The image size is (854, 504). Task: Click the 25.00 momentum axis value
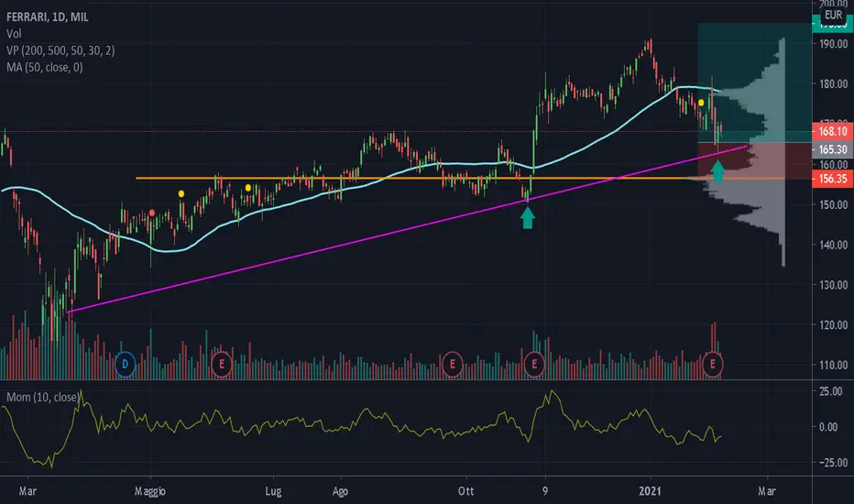[x=830, y=391]
